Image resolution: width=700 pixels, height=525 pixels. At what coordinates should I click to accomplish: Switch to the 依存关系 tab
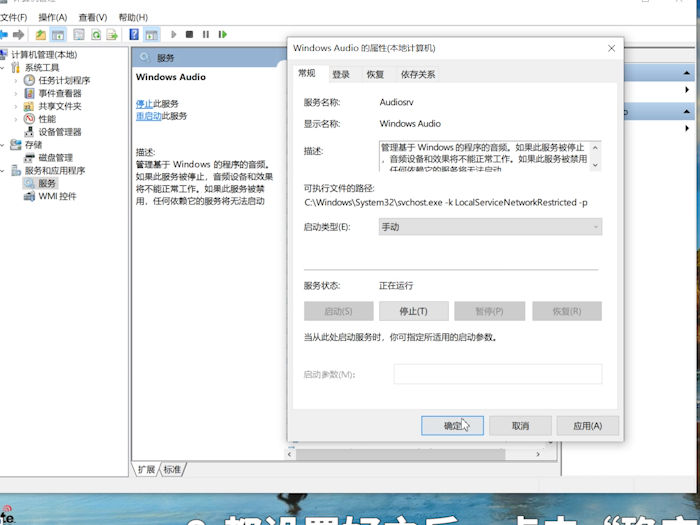coord(418,75)
